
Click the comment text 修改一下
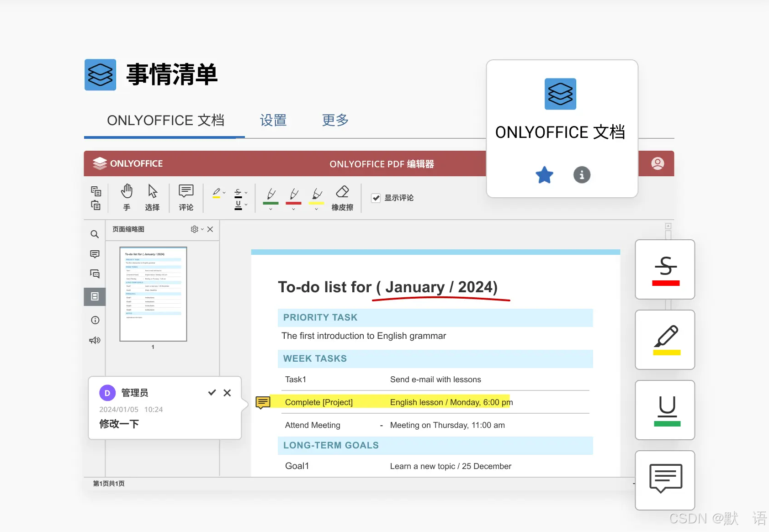click(x=119, y=424)
